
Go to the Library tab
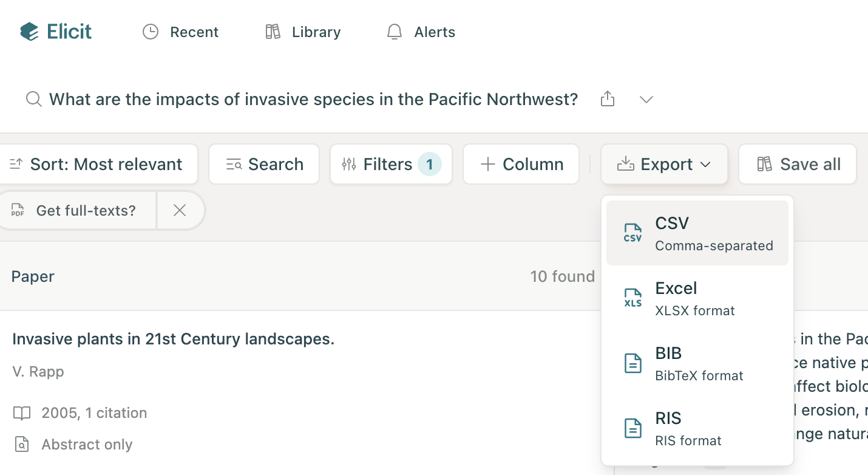point(303,32)
